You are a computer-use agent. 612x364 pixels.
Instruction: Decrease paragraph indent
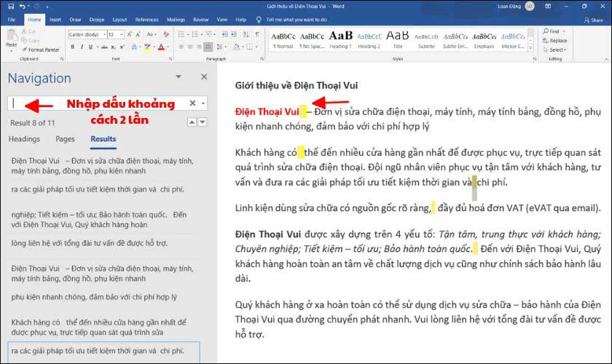coord(225,35)
